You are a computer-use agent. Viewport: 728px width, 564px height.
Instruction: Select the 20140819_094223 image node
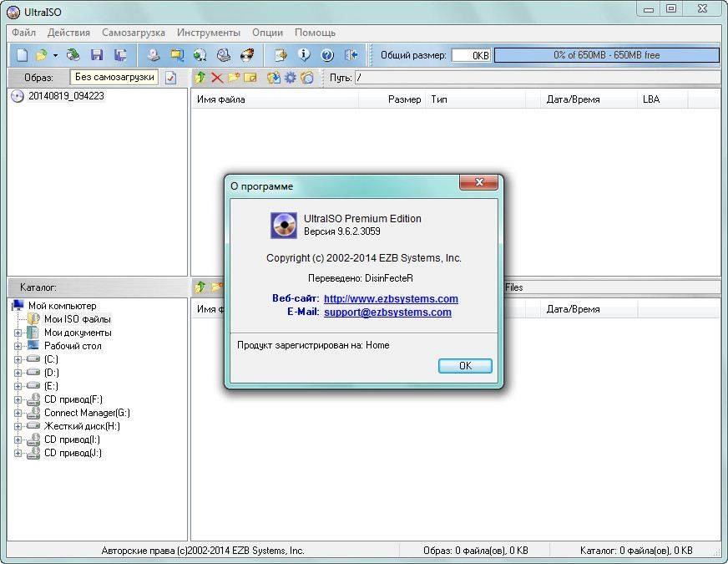pyautogui.click(x=66, y=96)
